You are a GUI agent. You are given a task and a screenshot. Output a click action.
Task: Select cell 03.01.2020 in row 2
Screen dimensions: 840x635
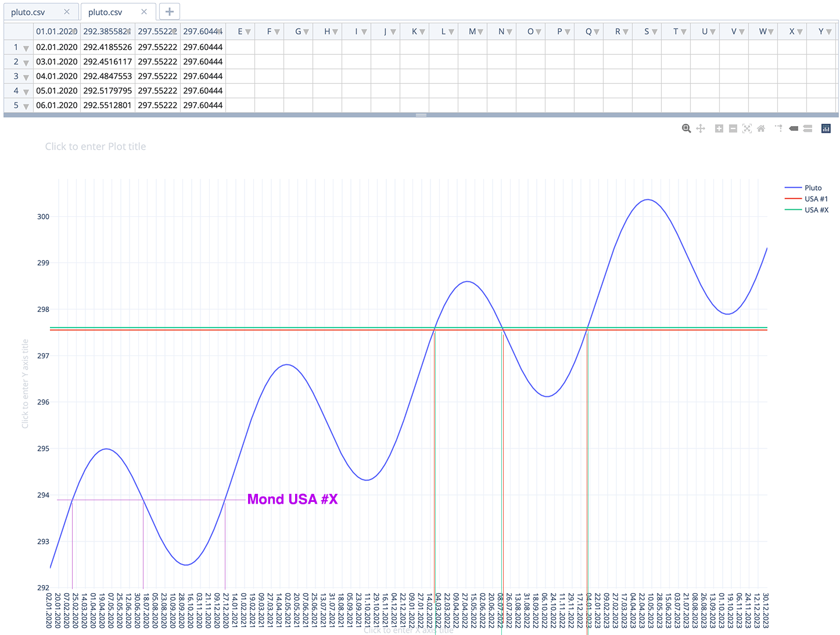click(57, 62)
